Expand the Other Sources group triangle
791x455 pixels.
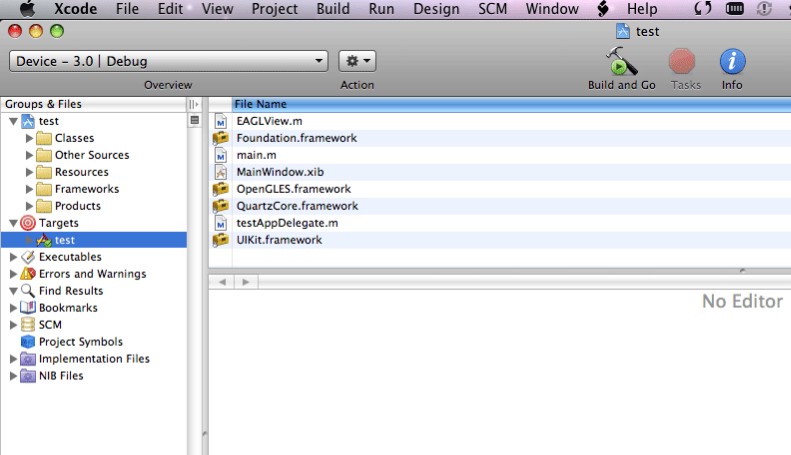pyautogui.click(x=29, y=155)
